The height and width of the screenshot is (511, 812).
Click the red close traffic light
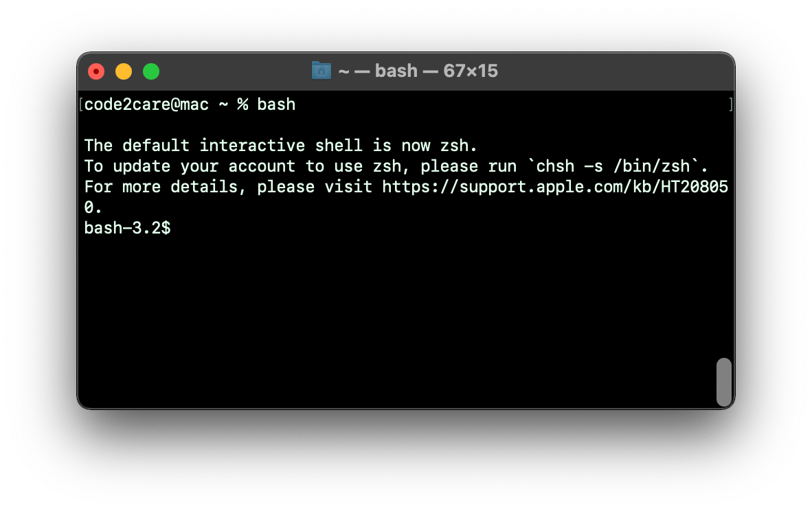click(96, 71)
